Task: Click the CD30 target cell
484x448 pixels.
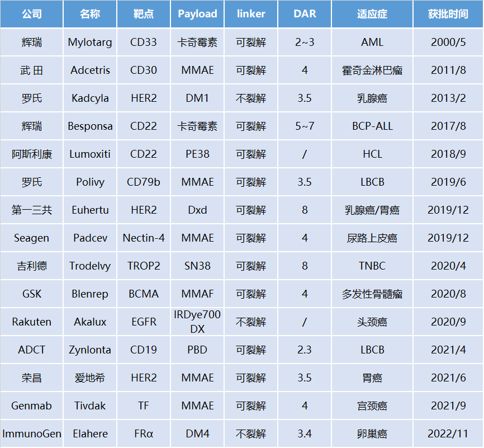Action: point(144,70)
